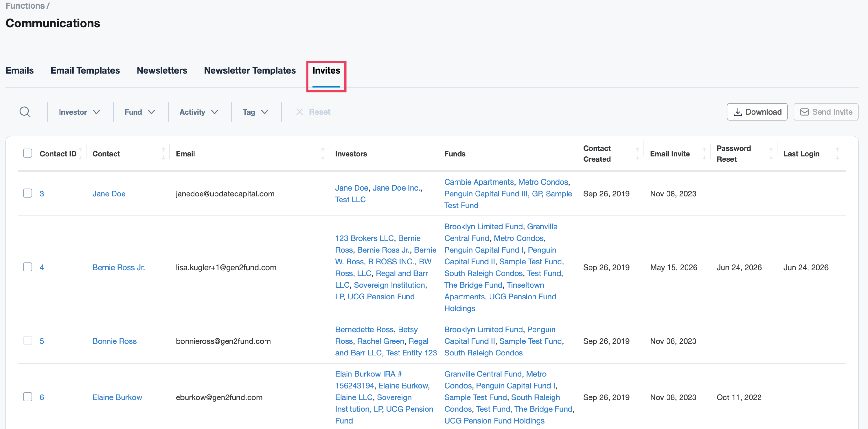The height and width of the screenshot is (429, 868).
Task: Check the Bonnie Ross row checkbox
Action: (27, 341)
